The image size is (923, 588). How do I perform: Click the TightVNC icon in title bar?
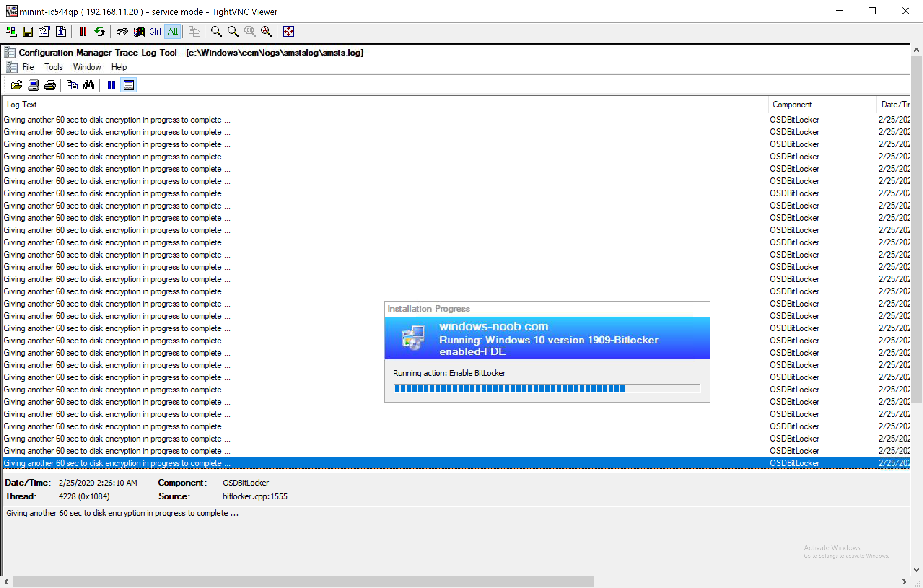coord(12,11)
